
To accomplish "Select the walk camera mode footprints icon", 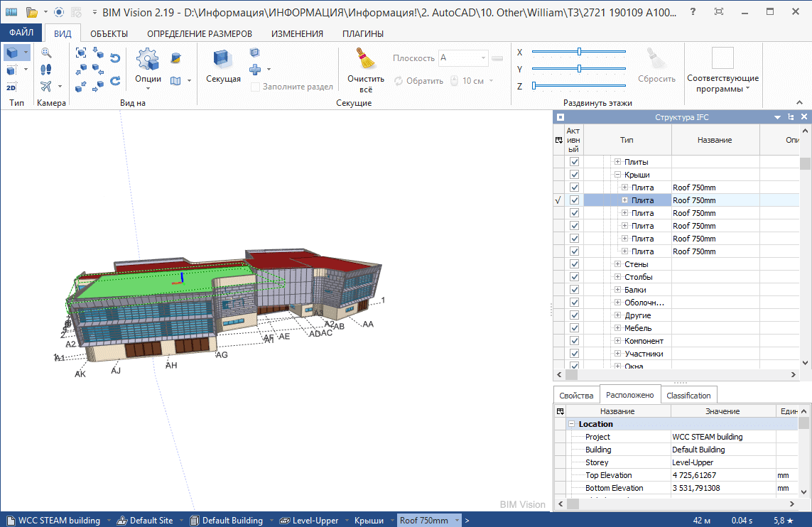I will click(45, 69).
